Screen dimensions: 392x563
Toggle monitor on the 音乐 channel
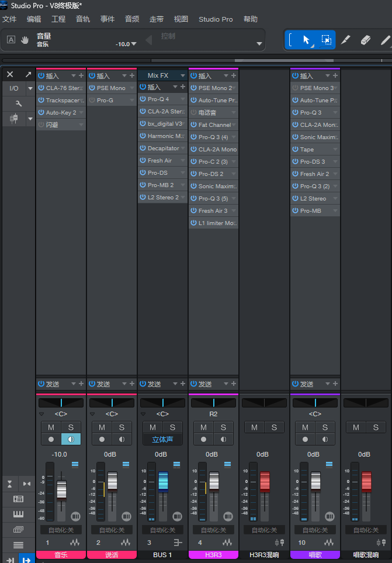click(x=71, y=439)
